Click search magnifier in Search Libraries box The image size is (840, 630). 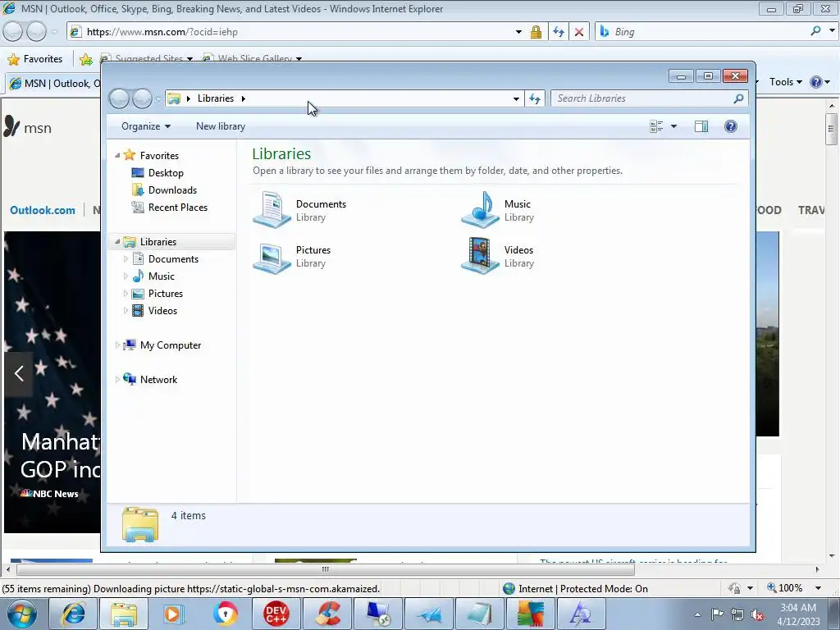click(x=739, y=98)
